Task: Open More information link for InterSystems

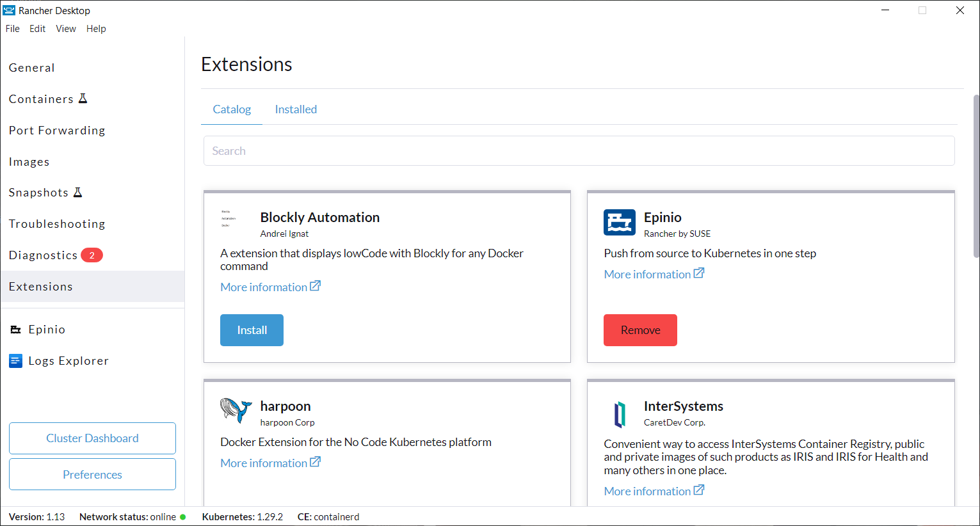Action: click(654, 491)
